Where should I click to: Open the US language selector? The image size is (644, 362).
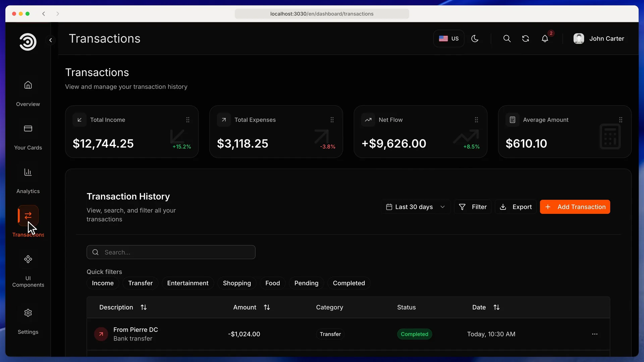click(x=449, y=39)
